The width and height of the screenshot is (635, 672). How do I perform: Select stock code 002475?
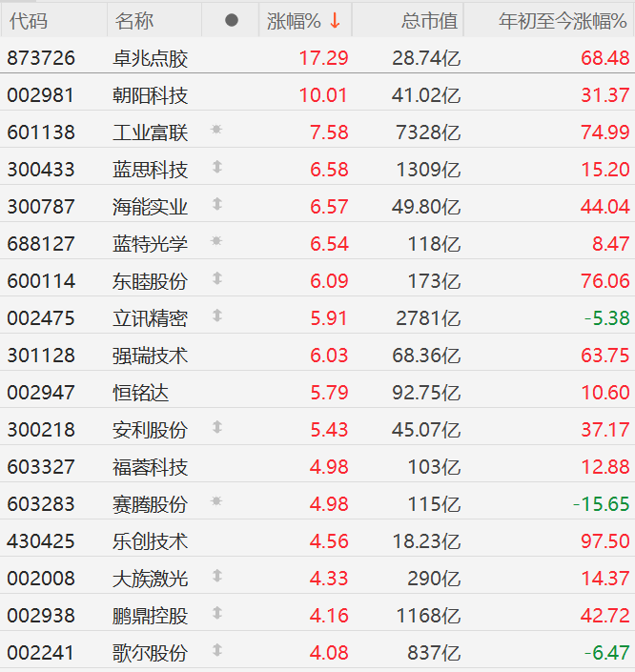click(41, 318)
